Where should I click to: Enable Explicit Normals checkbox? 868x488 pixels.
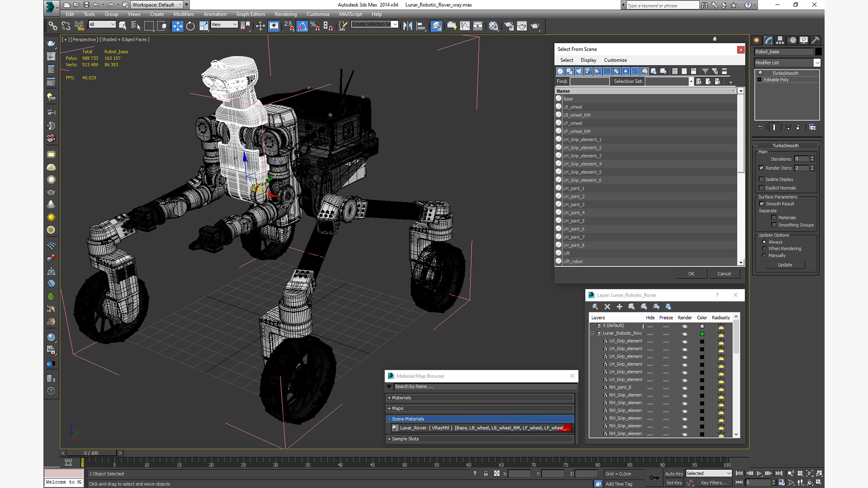(x=761, y=188)
